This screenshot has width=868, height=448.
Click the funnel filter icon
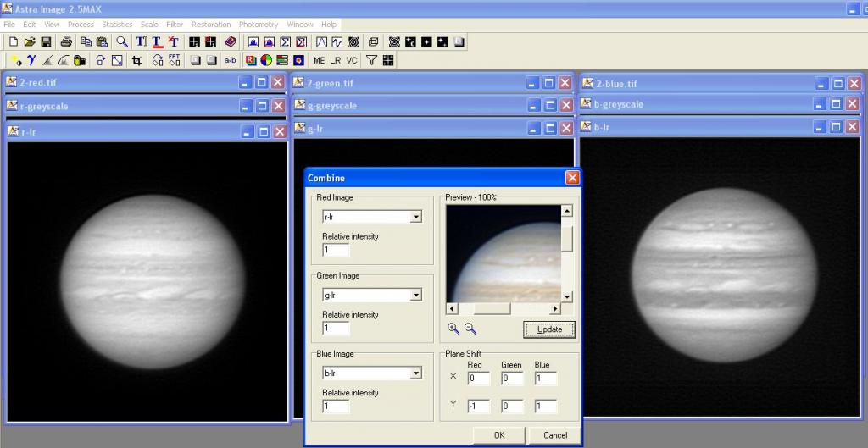pos(371,60)
